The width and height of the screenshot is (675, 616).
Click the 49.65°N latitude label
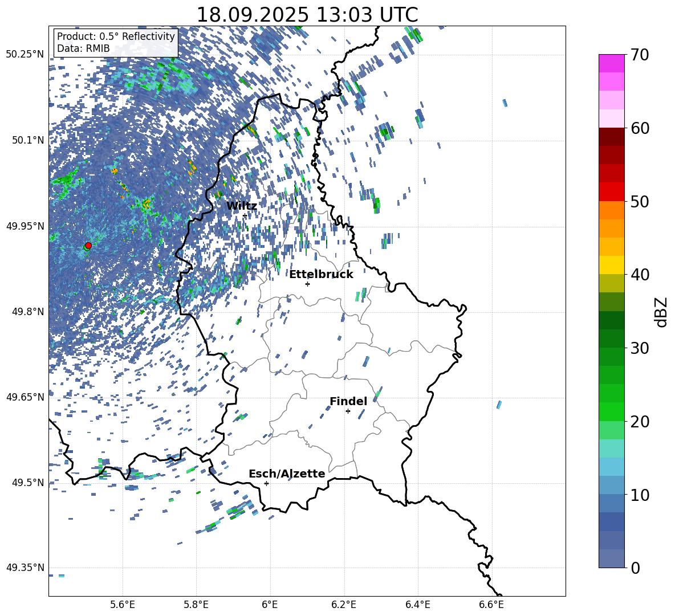(25, 397)
